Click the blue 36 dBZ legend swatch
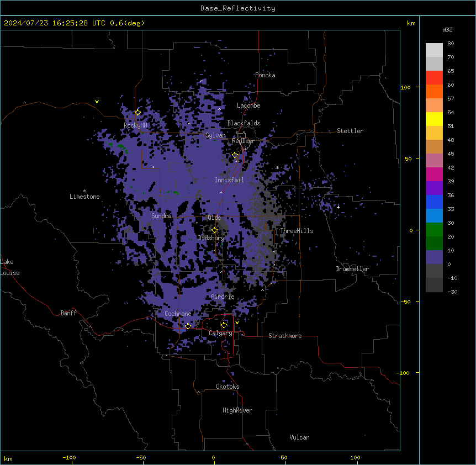Image resolution: width=476 pixels, height=465 pixels. tap(434, 202)
